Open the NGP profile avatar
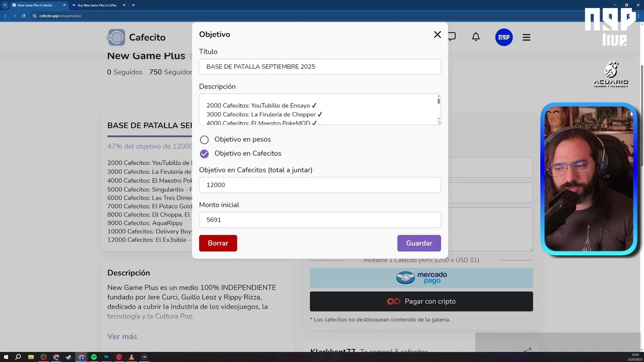The image size is (644, 362). click(x=504, y=37)
